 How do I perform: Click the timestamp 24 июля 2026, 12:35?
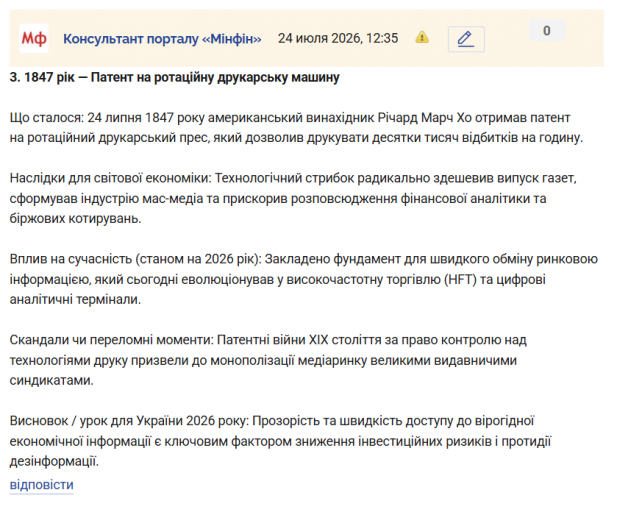tap(338, 38)
